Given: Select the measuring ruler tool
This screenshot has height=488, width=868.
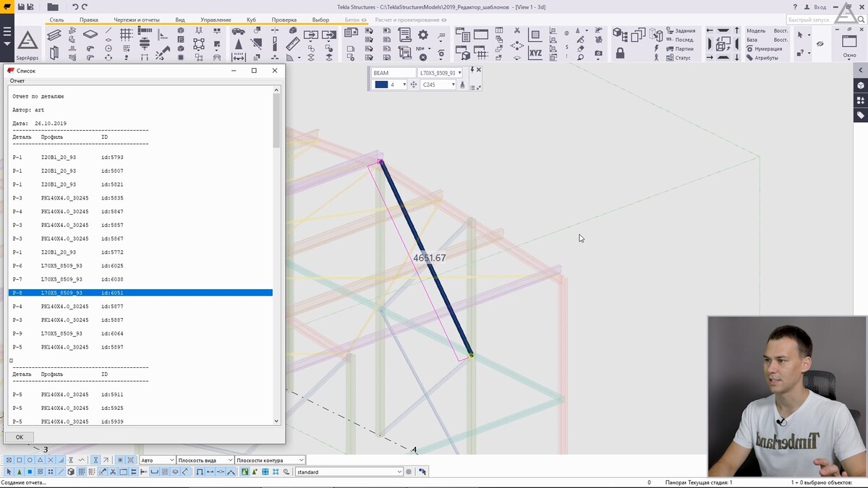Looking at the screenshot, I should pos(292,43).
